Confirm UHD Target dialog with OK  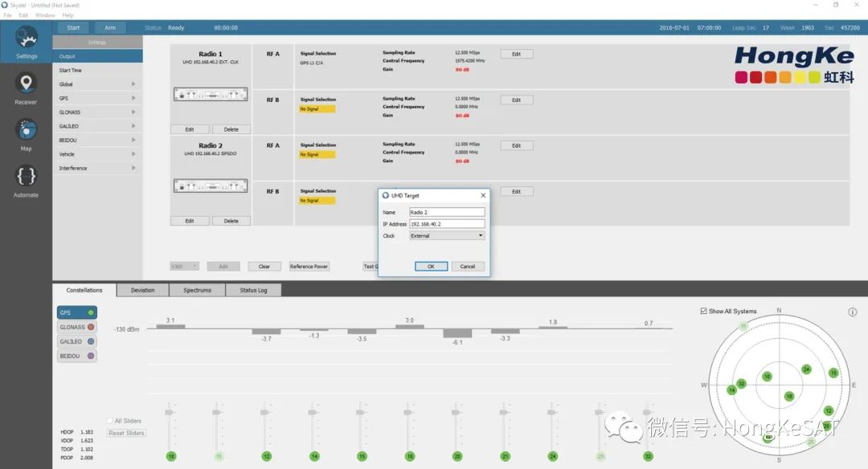pos(432,267)
